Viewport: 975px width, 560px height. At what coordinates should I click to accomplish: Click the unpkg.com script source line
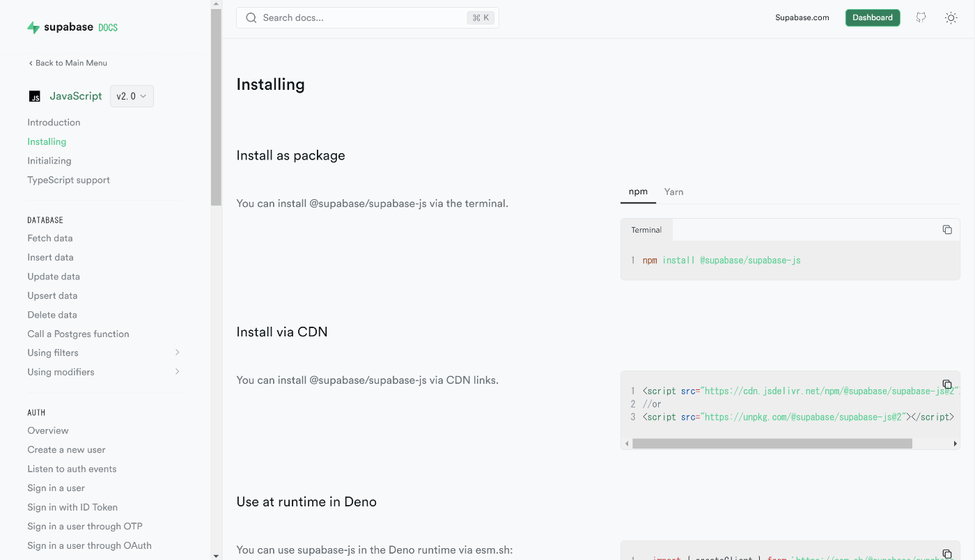click(x=798, y=417)
